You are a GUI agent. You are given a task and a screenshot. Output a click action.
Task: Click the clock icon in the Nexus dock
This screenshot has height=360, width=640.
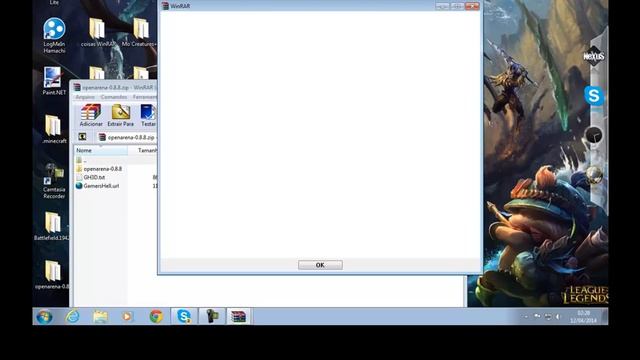[x=593, y=135]
